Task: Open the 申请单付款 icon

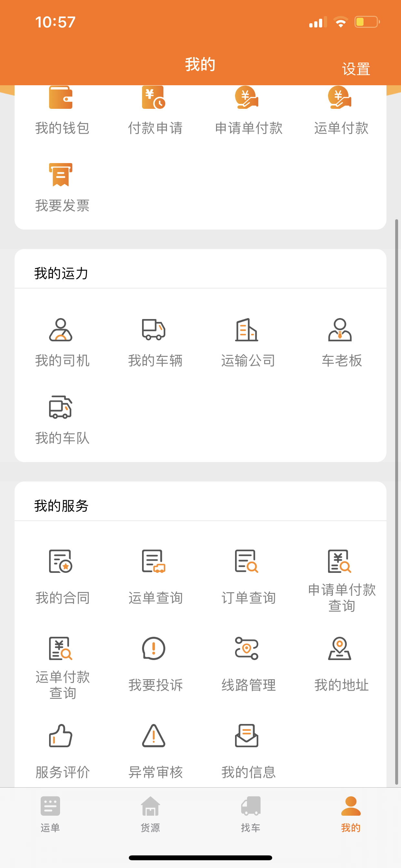Action: click(247, 98)
